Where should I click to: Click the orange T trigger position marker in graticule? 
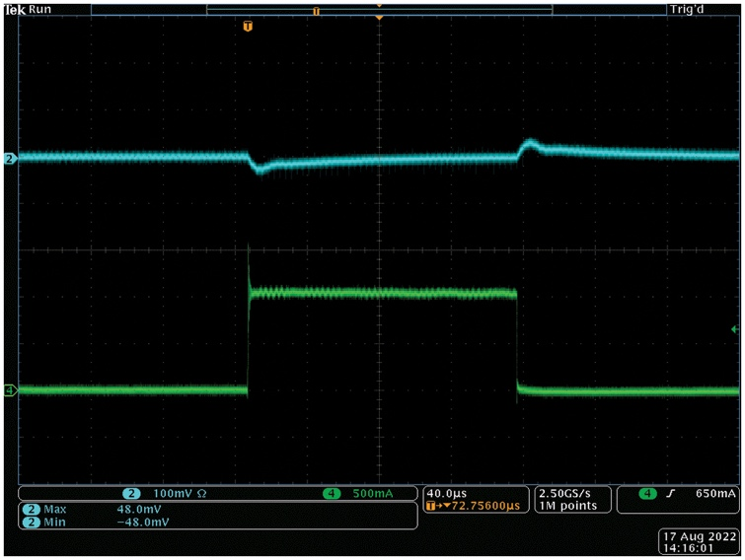click(x=248, y=26)
